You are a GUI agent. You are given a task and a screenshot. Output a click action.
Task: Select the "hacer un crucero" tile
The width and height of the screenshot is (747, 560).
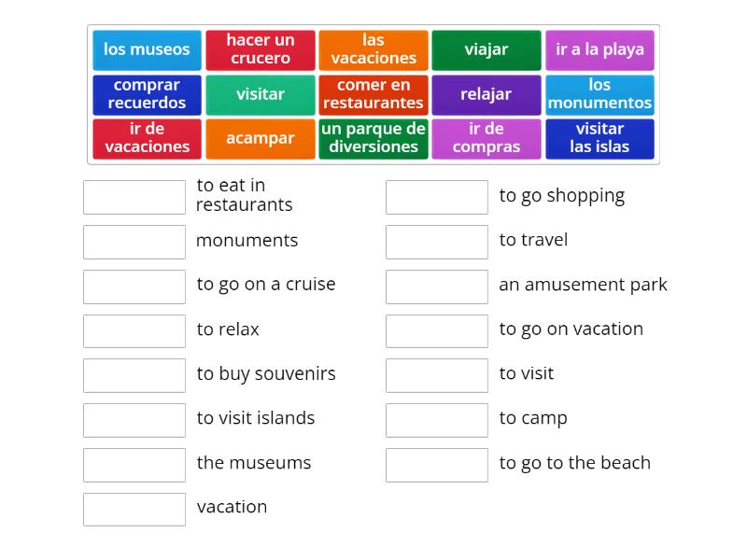(x=260, y=50)
